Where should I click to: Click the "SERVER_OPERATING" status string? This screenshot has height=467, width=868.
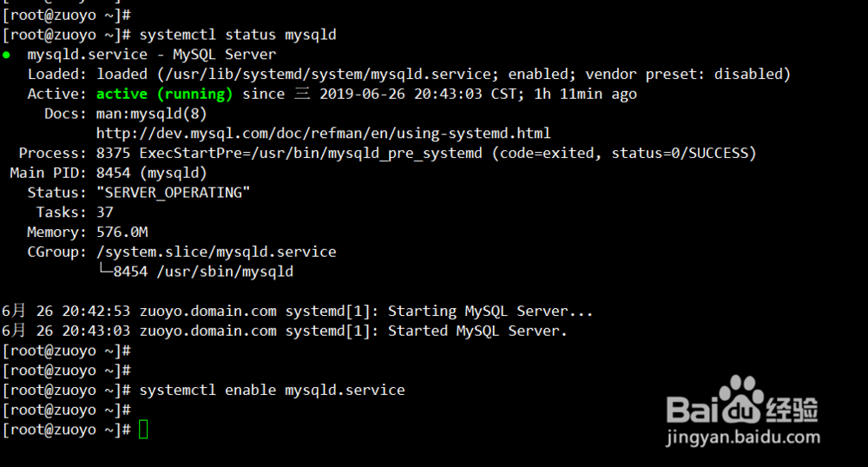point(174,193)
